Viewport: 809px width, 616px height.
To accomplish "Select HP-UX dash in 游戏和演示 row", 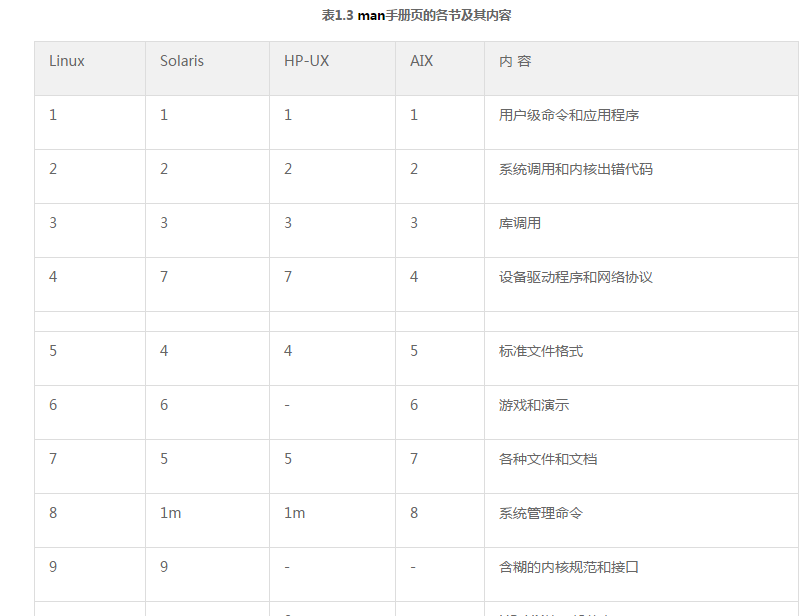I will coord(287,406).
